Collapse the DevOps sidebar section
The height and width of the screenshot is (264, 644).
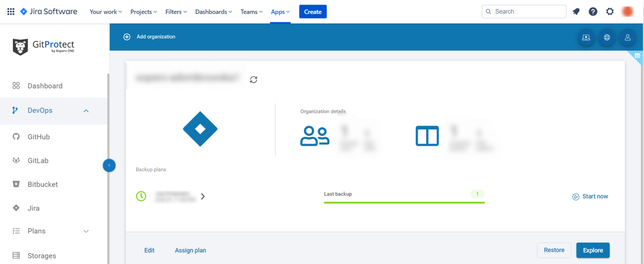[86, 110]
